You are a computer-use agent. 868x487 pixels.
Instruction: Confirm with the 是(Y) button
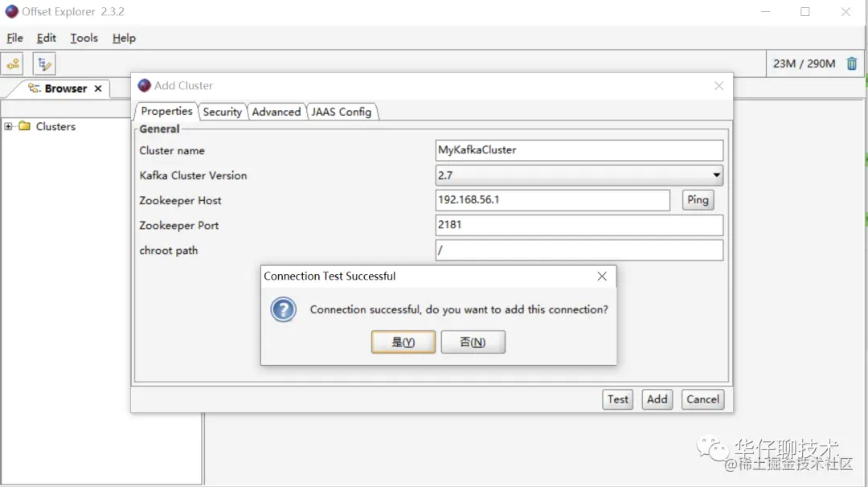pyautogui.click(x=403, y=342)
